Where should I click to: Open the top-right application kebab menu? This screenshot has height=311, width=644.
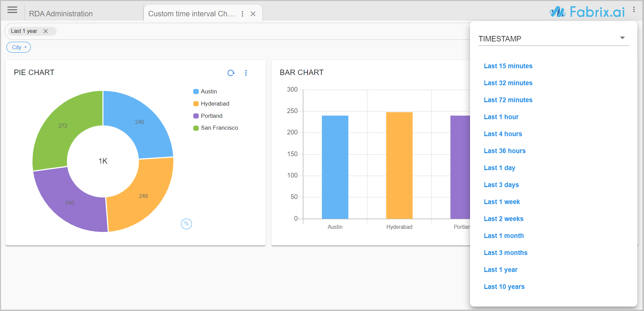click(634, 9)
